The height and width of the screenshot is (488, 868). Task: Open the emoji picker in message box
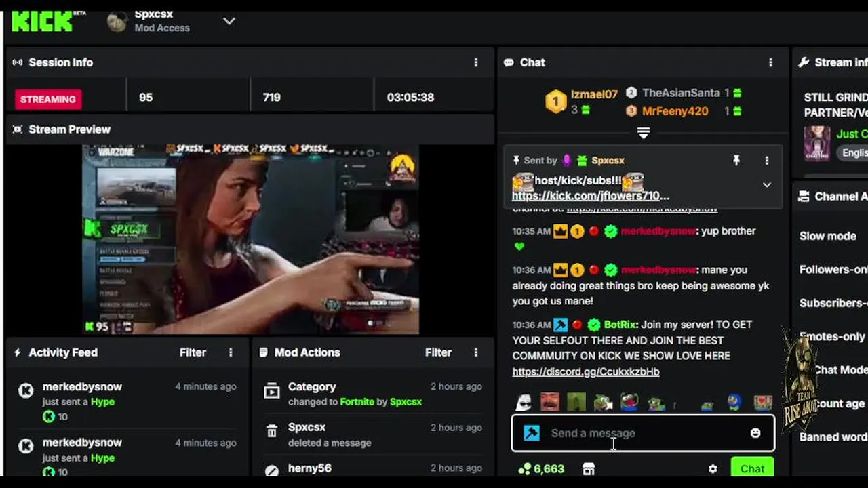pos(755,433)
